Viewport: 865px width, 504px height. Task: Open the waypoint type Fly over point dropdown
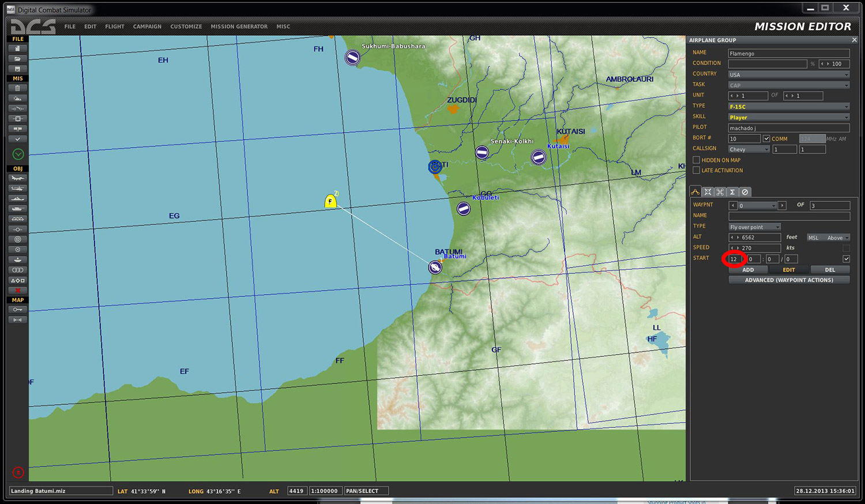755,227
